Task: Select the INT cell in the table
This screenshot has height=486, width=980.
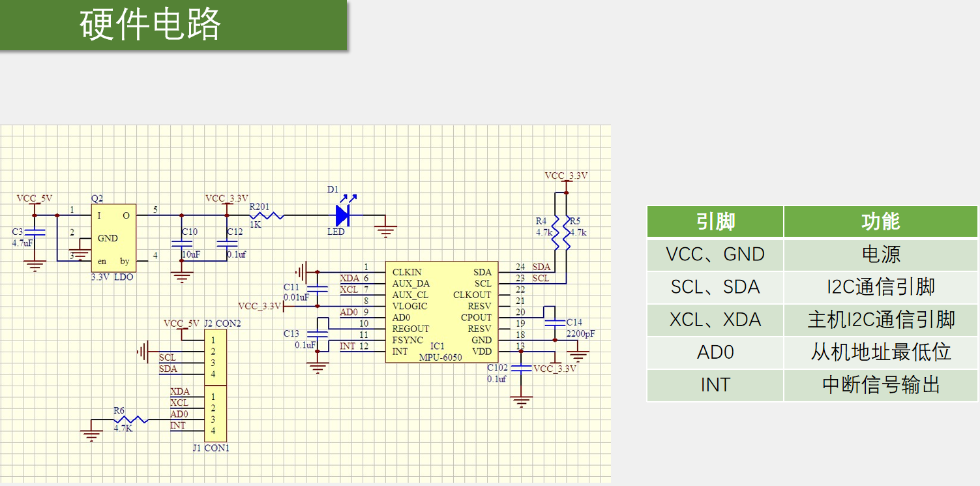Action: pyautogui.click(x=715, y=385)
